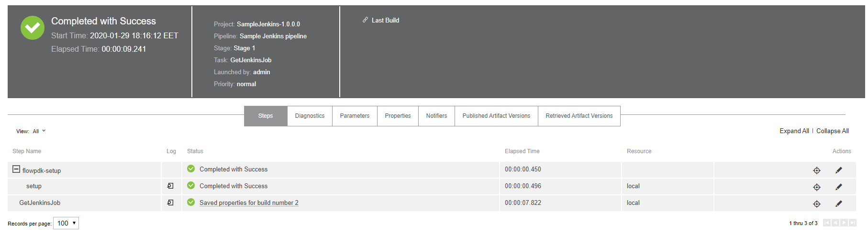Open the Records per page dropdown
868x237 pixels.
[66, 223]
